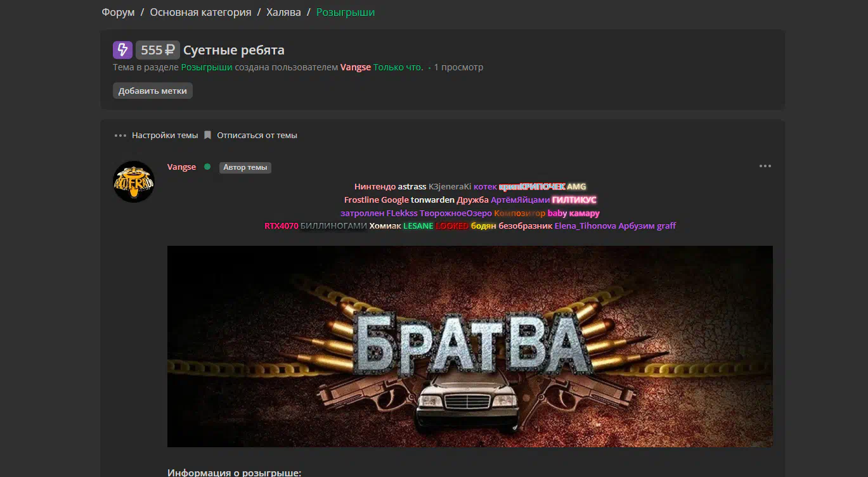Open Настройки темы dropdown

(165, 136)
